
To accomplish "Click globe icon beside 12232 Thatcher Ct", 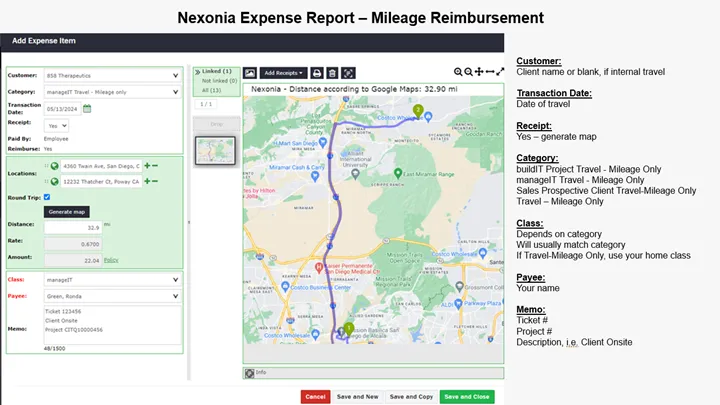I will click(x=55, y=181).
